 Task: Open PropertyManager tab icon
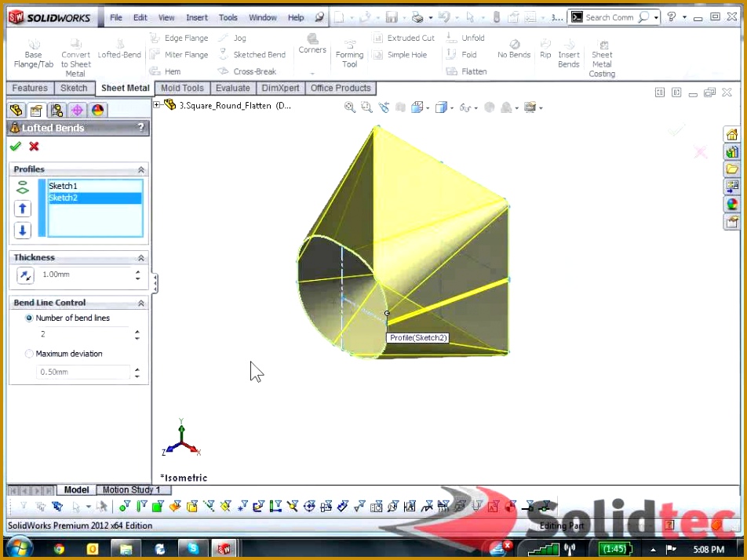[36, 111]
